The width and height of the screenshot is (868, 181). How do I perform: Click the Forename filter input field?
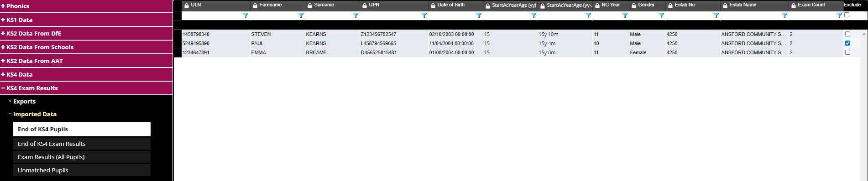click(x=274, y=16)
